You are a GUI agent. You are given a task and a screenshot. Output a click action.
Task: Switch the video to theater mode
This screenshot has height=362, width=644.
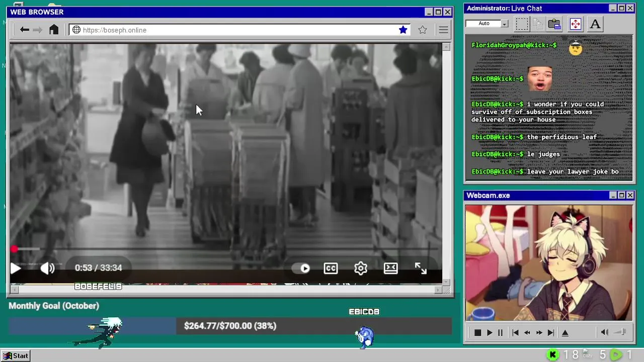click(391, 268)
